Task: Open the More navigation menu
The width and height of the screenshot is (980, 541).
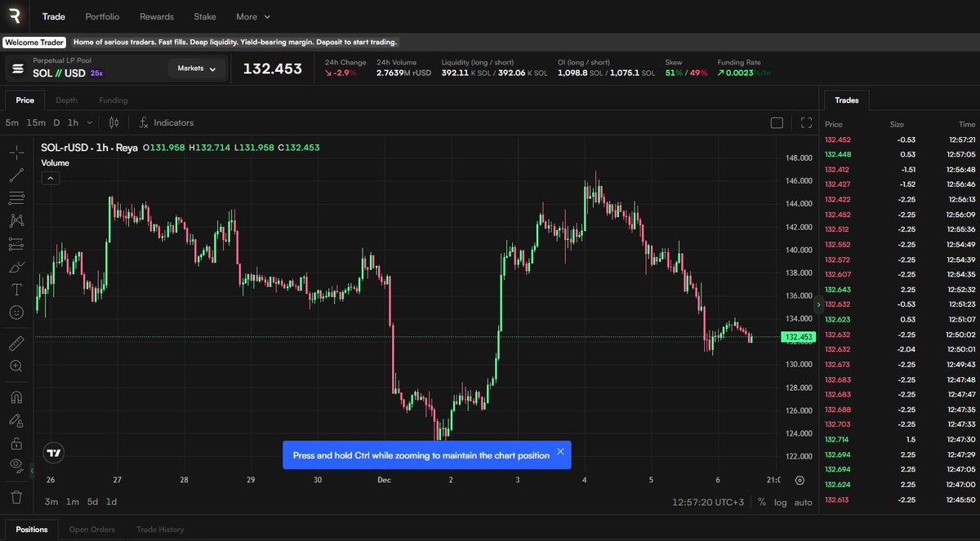Action: tap(252, 16)
